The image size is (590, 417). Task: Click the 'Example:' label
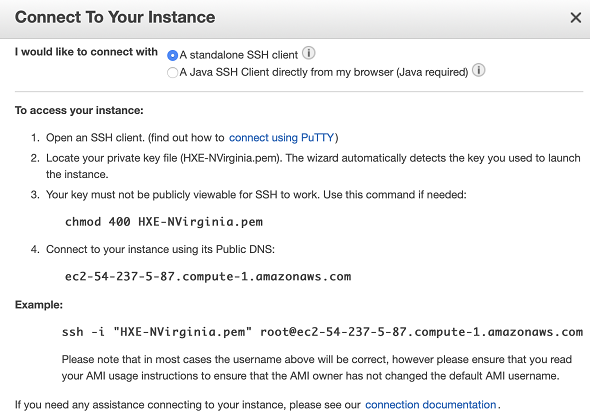39,305
